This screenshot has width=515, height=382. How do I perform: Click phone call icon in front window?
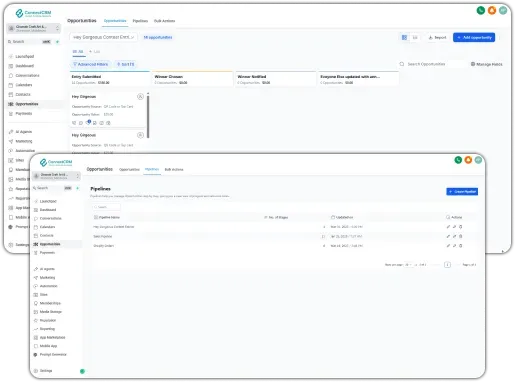pyautogui.click(x=458, y=160)
